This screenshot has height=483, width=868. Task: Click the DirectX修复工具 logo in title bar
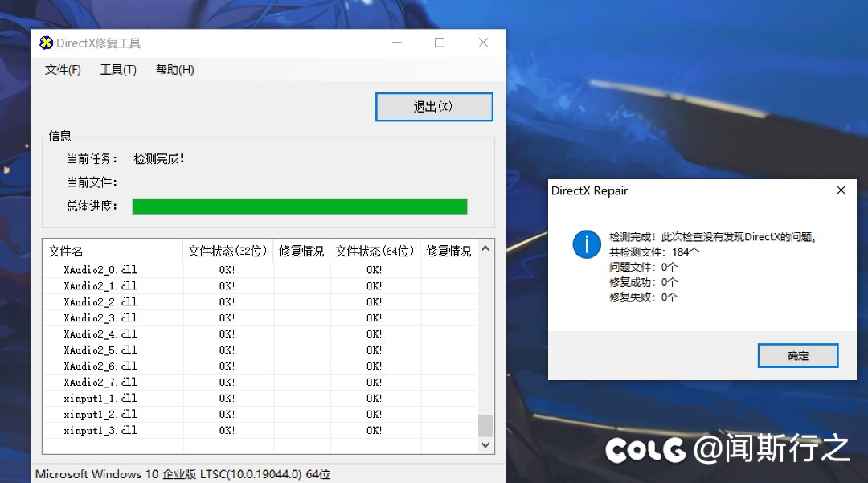coord(46,43)
